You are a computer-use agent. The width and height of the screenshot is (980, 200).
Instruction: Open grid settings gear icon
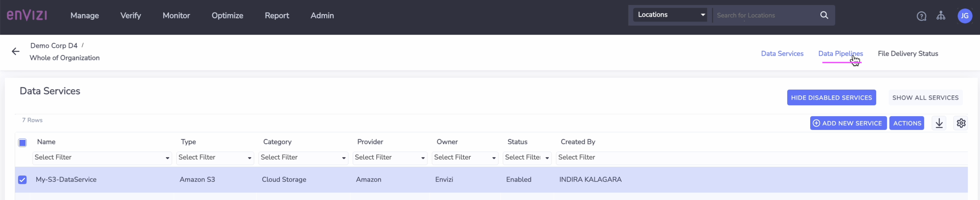point(961,123)
